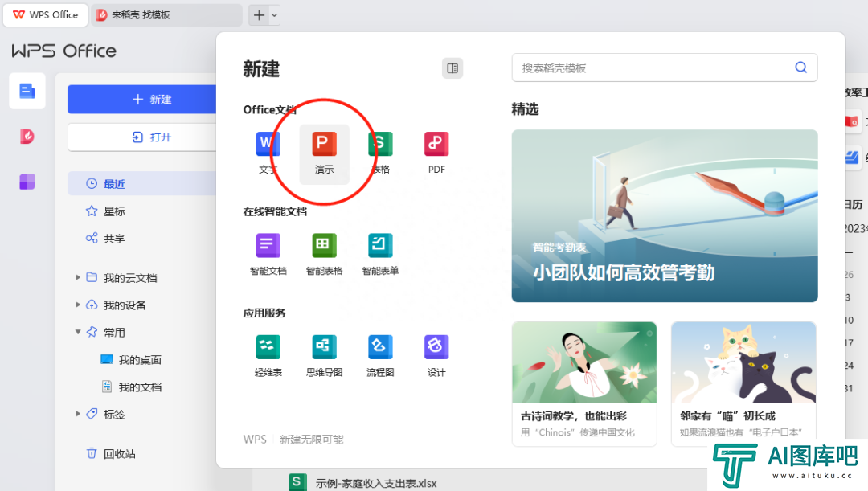Click the add new tab plus button
The height and width of the screenshot is (491, 868).
(259, 15)
